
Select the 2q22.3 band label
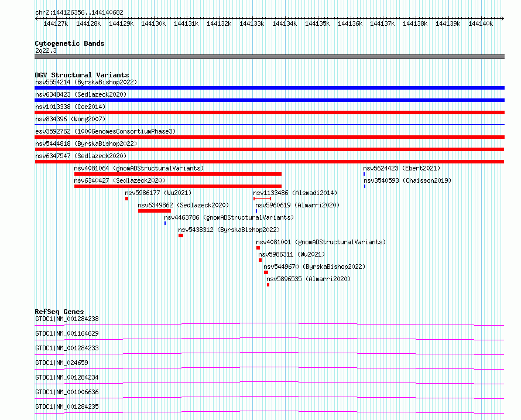[46, 50]
